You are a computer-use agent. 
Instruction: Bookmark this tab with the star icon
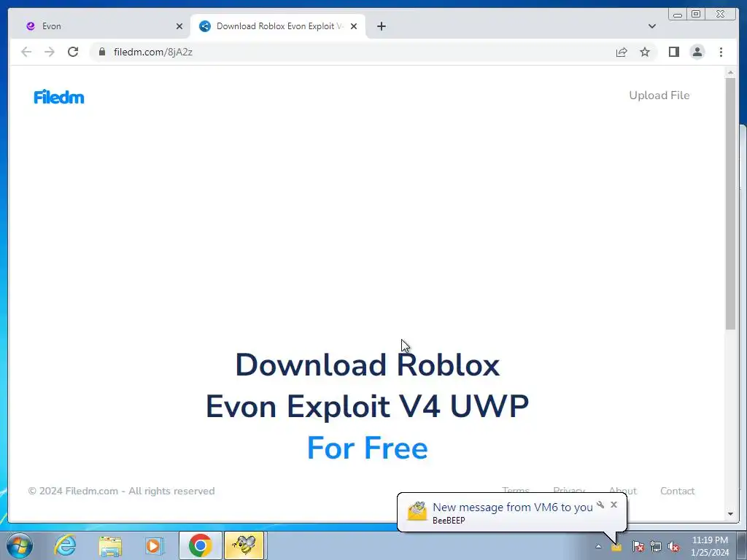pos(645,52)
